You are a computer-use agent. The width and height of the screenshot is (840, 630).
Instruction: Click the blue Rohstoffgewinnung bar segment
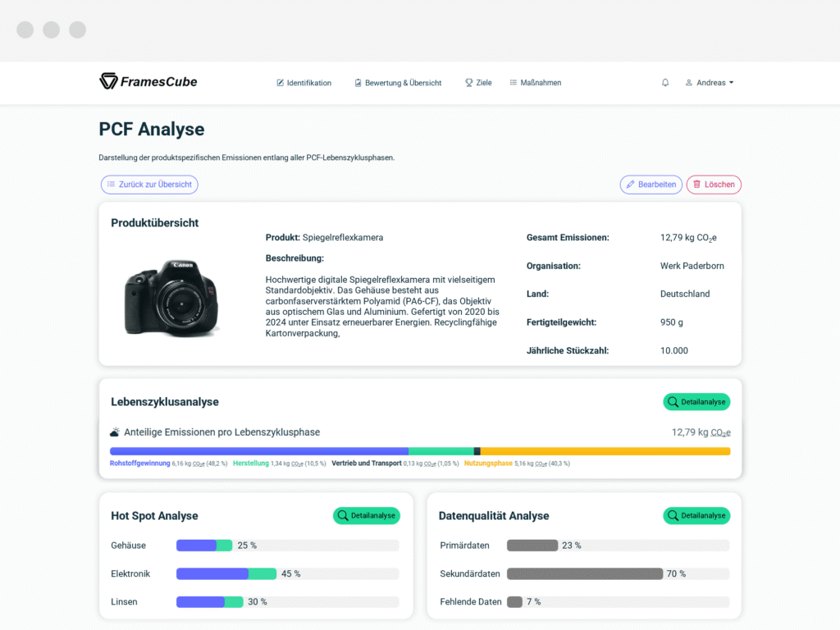tap(259, 451)
